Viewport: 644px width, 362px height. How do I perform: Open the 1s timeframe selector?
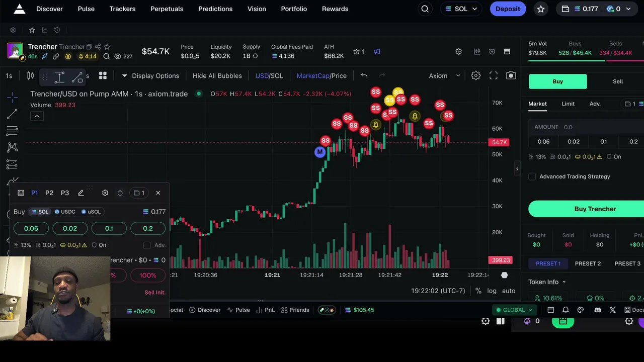[x=9, y=76]
